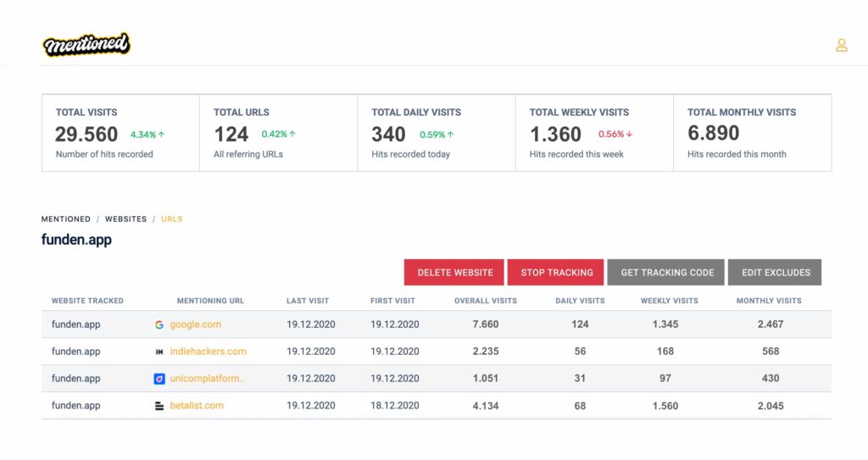Open the google.com mentioning URL

pyautogui.click(x=196, y=324)
